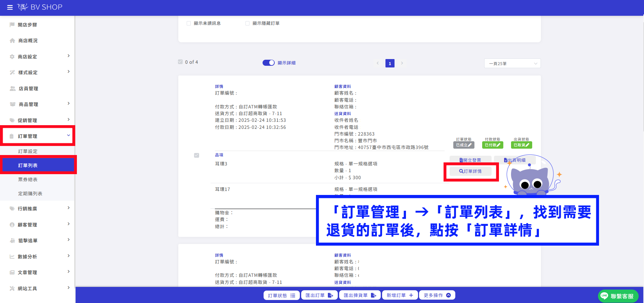Click the cat mascot assistant
Screen dimensions: 644x303
click(x=531, y=175)
